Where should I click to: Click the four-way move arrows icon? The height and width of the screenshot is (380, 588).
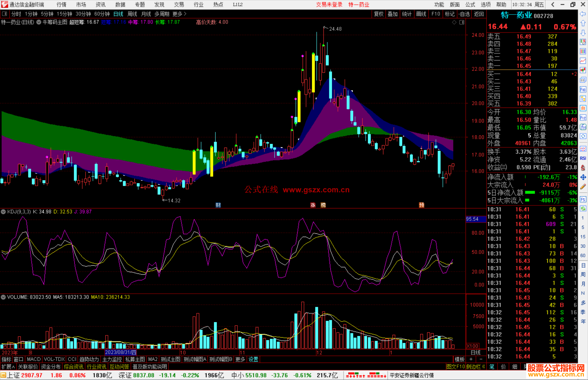(583, 177)
